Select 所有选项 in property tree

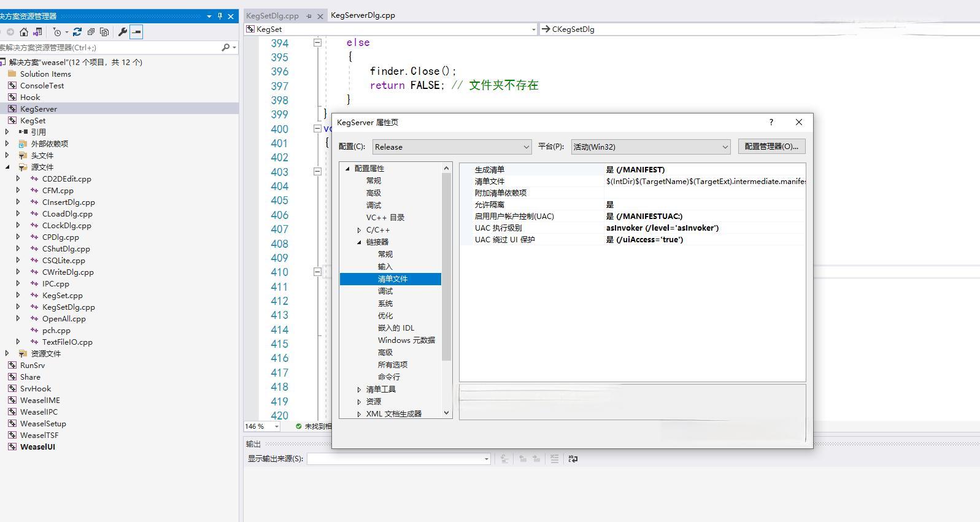(x=393, y=365)
